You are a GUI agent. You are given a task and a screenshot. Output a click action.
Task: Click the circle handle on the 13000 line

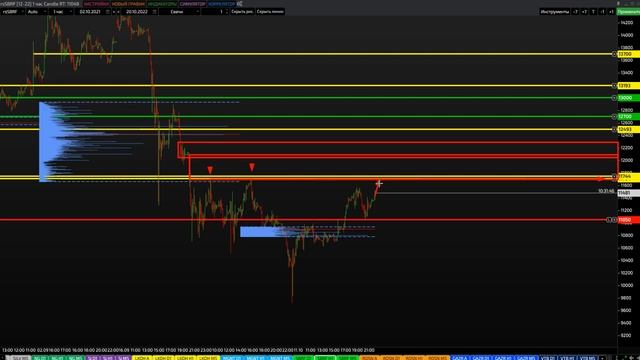(614, 98)
